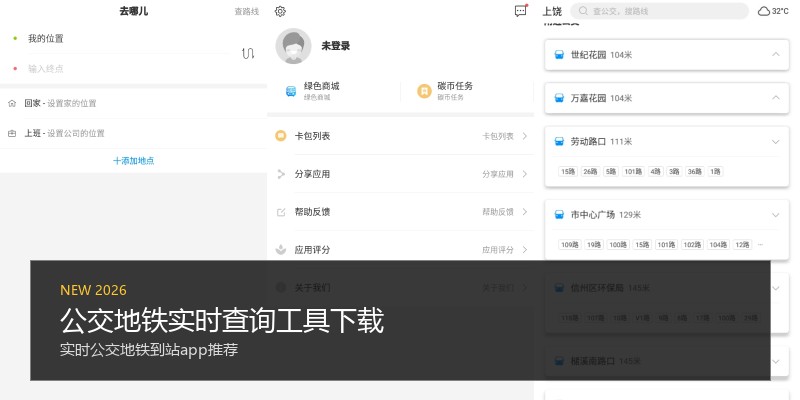Screen dimensions: 800x400
Task: Open the 应用评分 menu item
Action: pyautogui.click(x=401, y=249)
